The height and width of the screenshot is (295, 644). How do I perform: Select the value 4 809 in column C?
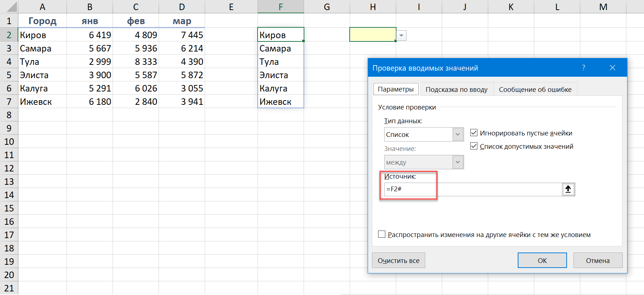[136, 35]
